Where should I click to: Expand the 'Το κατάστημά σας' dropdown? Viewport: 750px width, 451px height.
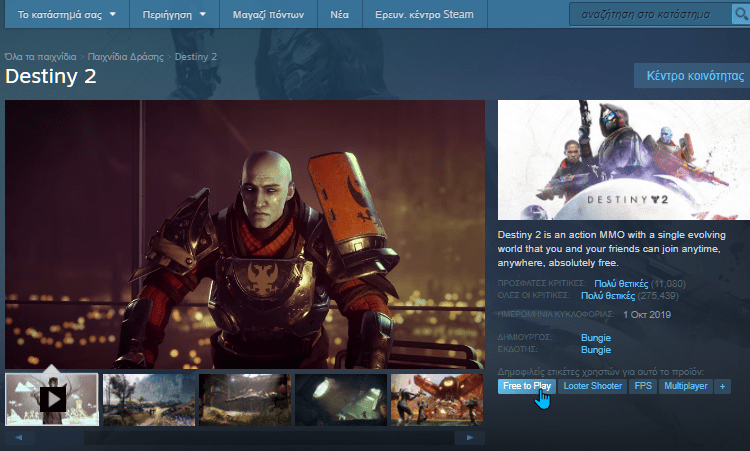[x=66, y=14]
